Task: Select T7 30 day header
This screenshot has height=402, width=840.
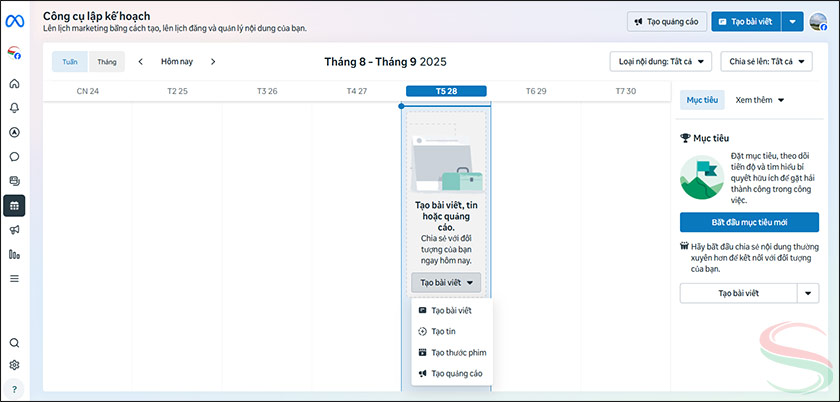Action: [625, 91]
